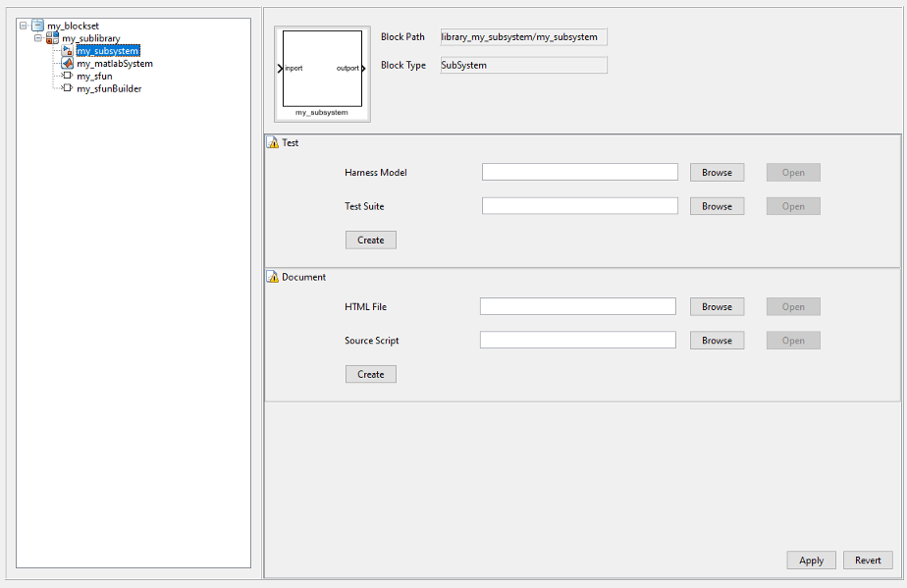Click Create in the Test section
This screenshot has height=588, width=907.
[x=371, y=241]
